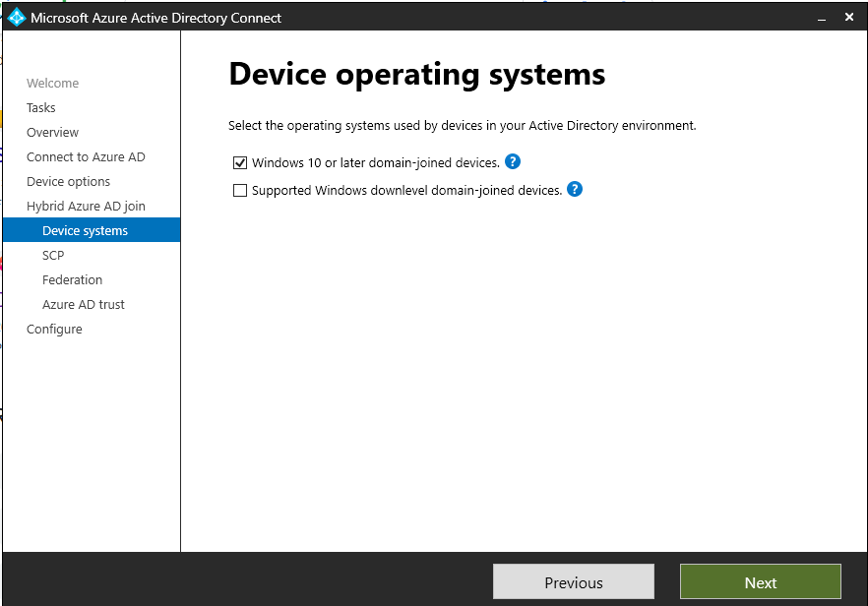The height and width of the screenshot is (606, 868).
Task: Click the Previous button
Action: (573, 582)
